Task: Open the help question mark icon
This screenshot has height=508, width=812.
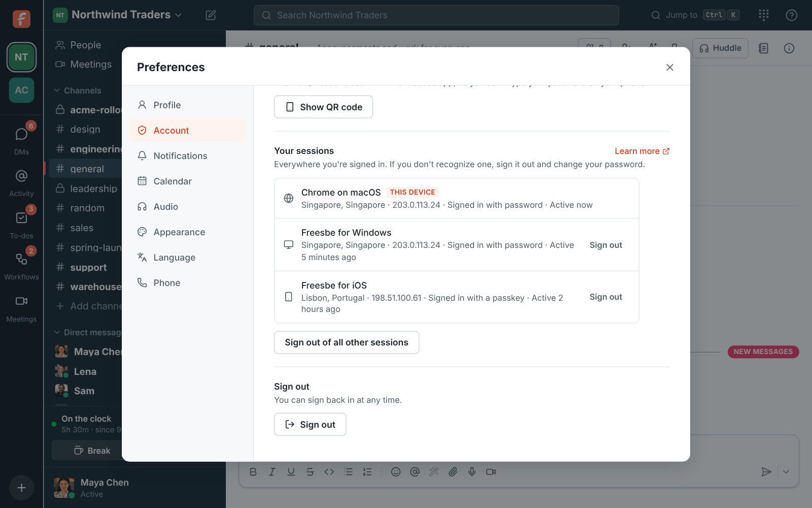Action: [x=791, y=15]
